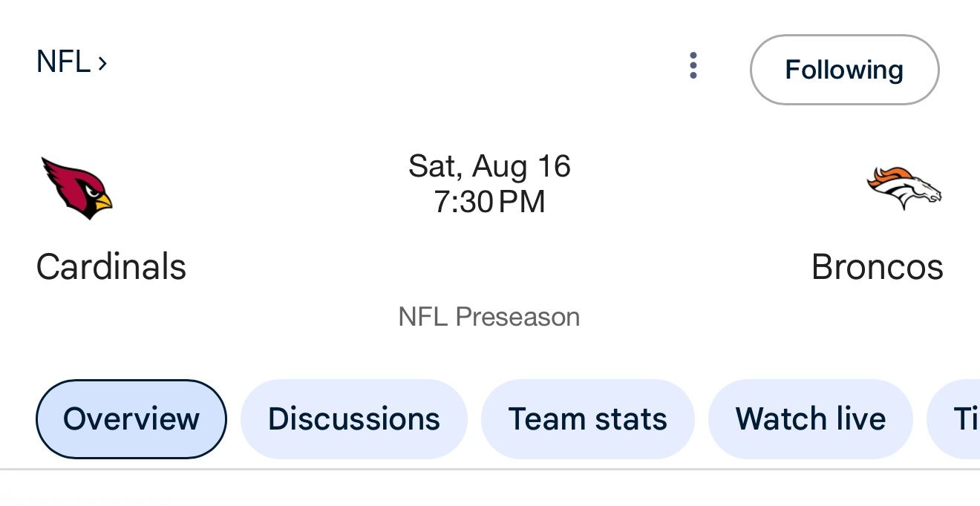
Task: Switch to the Discussions tab
Action: (x=353, y=418)
